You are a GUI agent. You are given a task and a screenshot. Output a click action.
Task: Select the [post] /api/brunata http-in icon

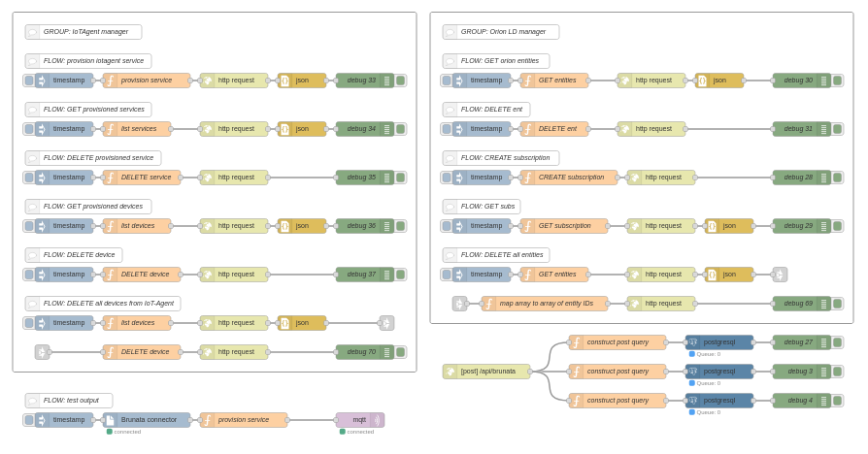(x=451, y=372)
